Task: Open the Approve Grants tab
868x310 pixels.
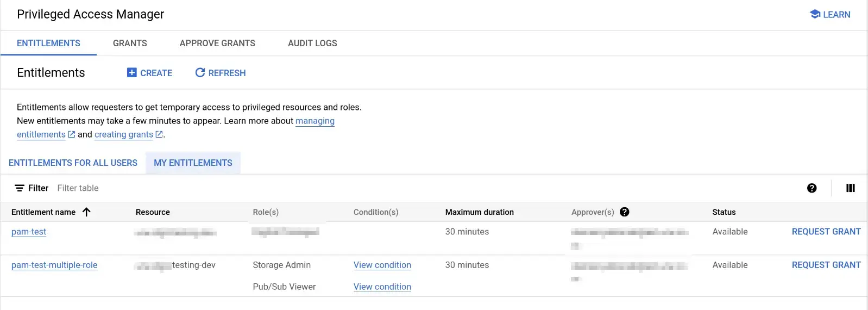Action: [x=217, y=43]
